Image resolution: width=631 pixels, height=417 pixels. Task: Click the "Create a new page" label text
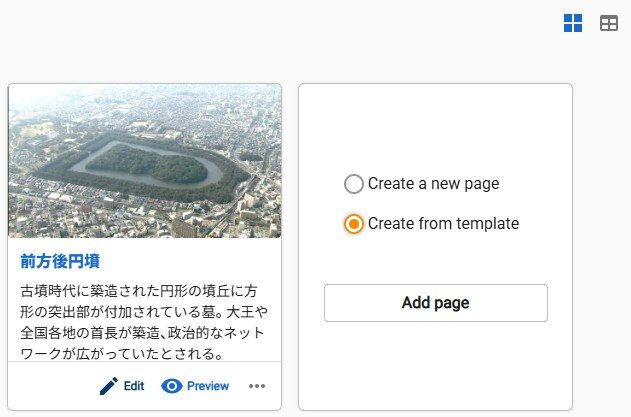pos(433,184)
